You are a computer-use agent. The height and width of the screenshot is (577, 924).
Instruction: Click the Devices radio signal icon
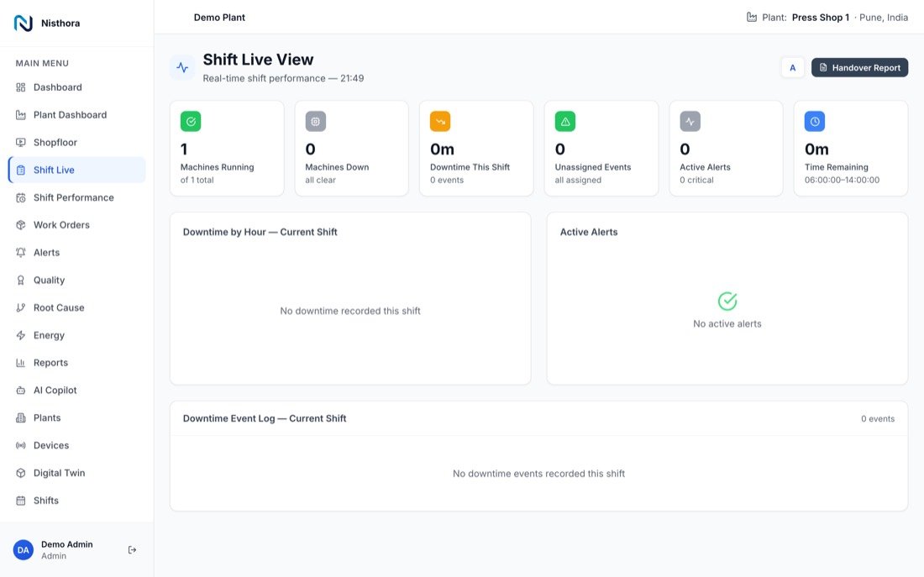click(x=21, y=446)
